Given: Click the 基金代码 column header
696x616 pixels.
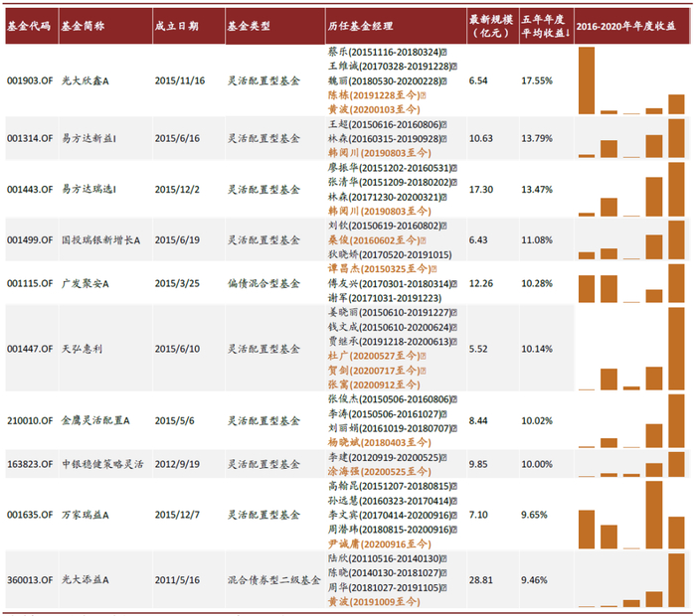Looking at the screenshot, I should click(x=29, y=26).
